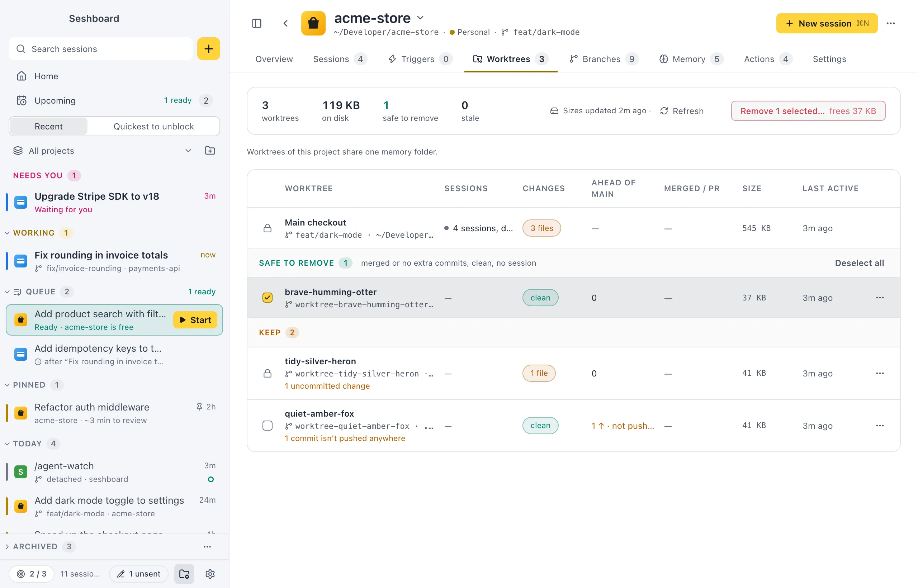
Task: Open the Upgrade Stripe SDK to v18 session
Action: pyautogui.click(x=114, y=202)
